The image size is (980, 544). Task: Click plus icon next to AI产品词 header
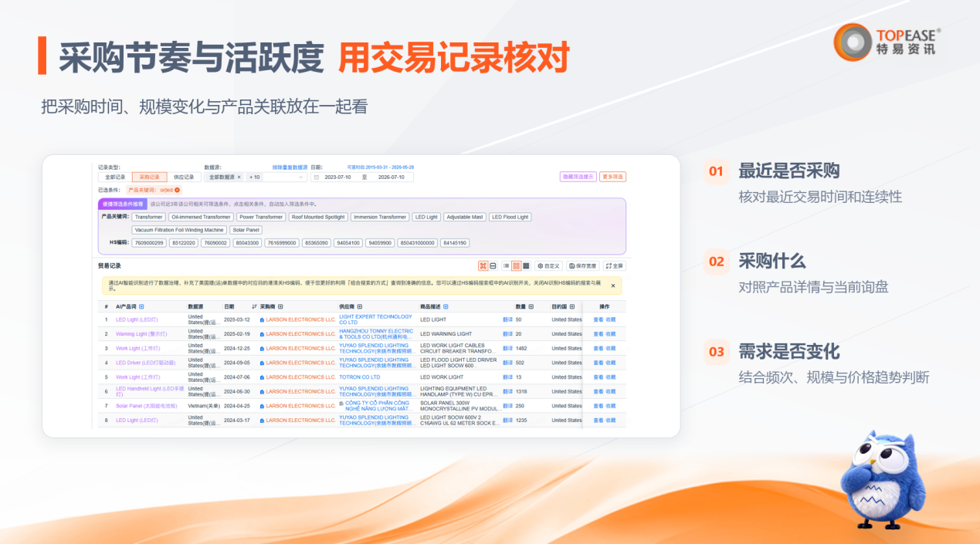point(141,306)
